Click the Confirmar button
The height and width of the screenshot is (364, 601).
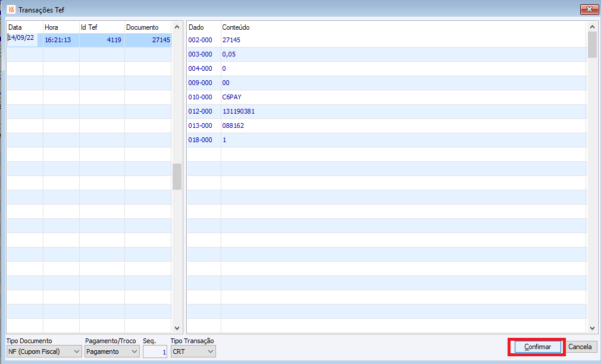[537, 347]
